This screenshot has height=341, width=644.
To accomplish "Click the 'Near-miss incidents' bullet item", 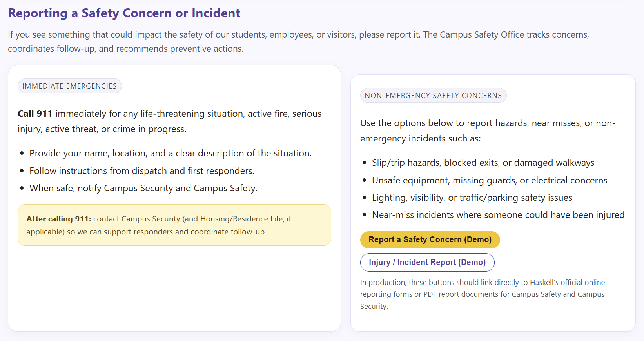I will [x=498, y=215].
